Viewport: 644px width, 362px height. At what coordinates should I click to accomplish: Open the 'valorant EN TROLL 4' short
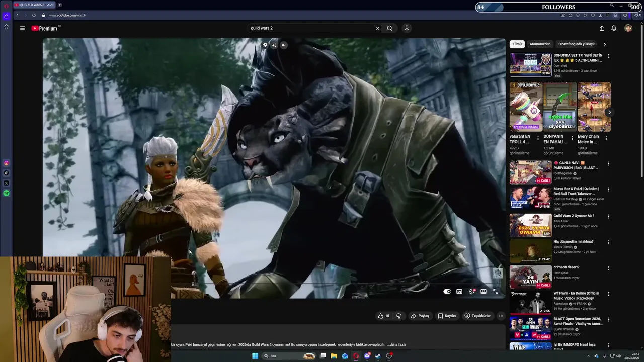coord(526,107)
